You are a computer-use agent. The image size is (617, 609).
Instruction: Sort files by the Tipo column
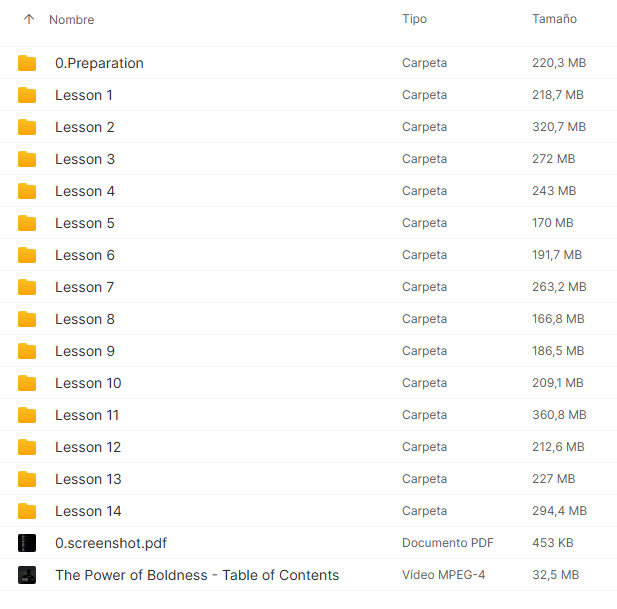(414, 19)
